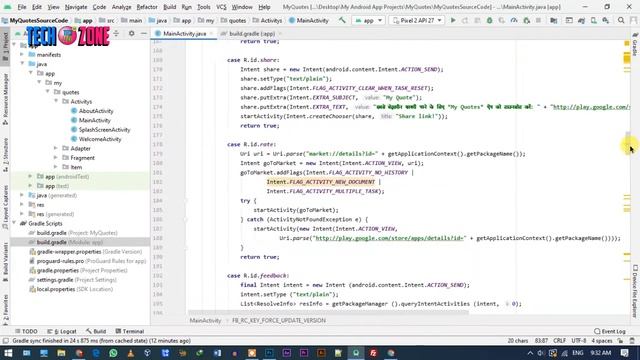This screenshot has width=640, height=360.
Task: Click the UTF-8 encoding indicator
Action: [578, 341]
